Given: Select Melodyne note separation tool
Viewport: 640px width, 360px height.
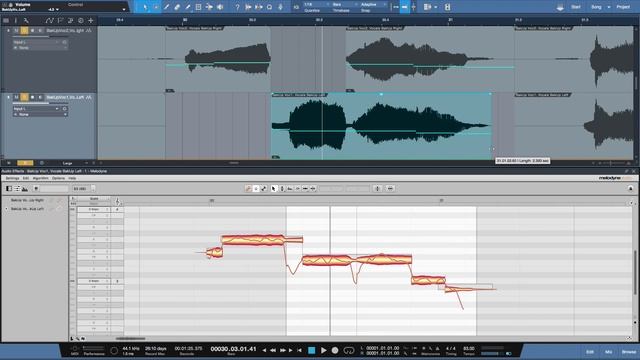Looking at the screenshot, I should click(313, 189).
